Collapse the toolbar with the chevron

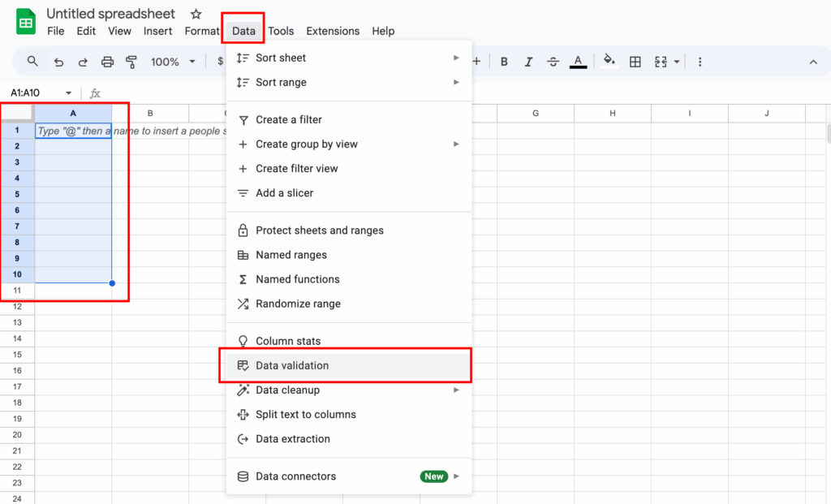(x=813, y=62)
